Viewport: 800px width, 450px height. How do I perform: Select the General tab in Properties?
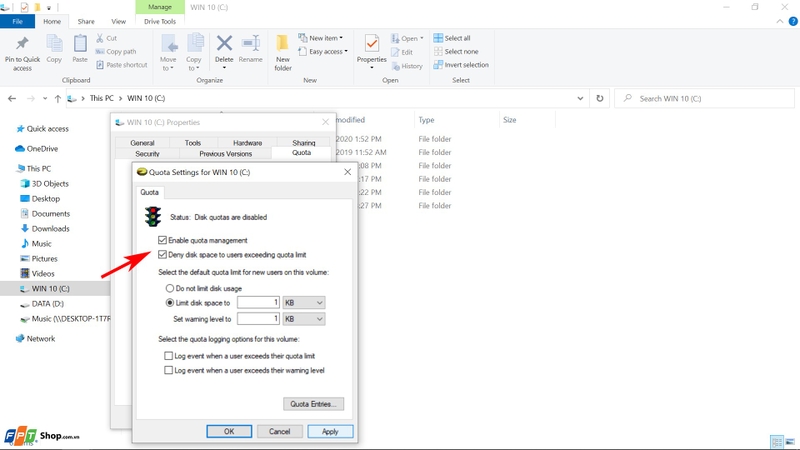coord(142,143)
